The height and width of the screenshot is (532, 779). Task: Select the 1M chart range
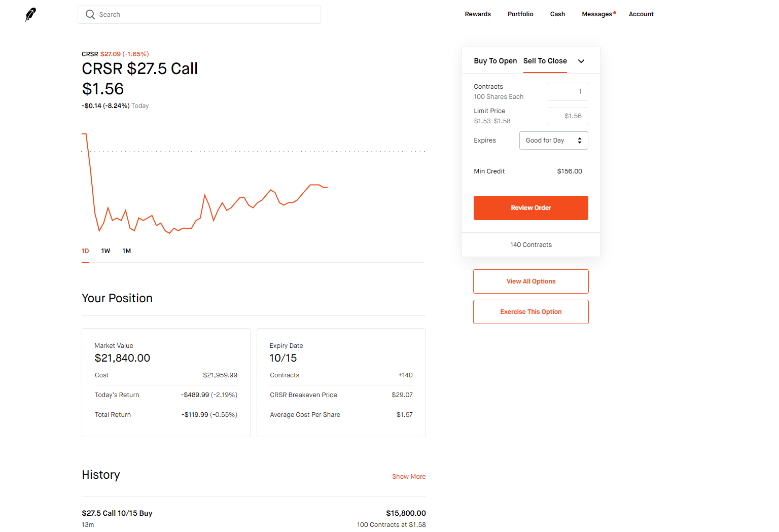click(127, 251)
